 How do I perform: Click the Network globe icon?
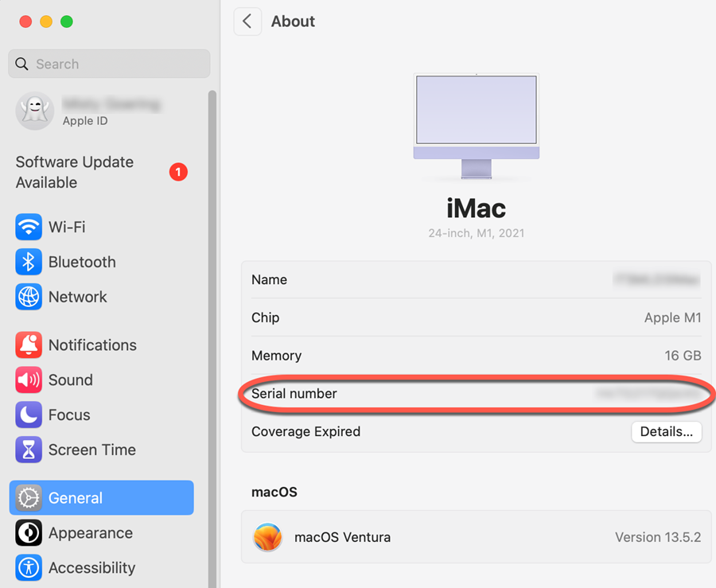pyautogui.click(x=29, y=297)
